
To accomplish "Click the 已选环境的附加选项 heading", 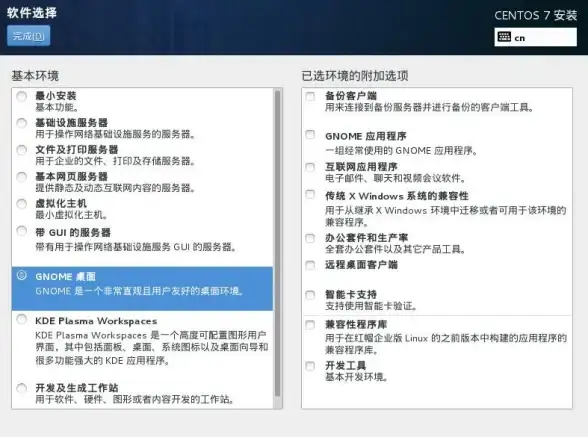I will pos(355,75).
